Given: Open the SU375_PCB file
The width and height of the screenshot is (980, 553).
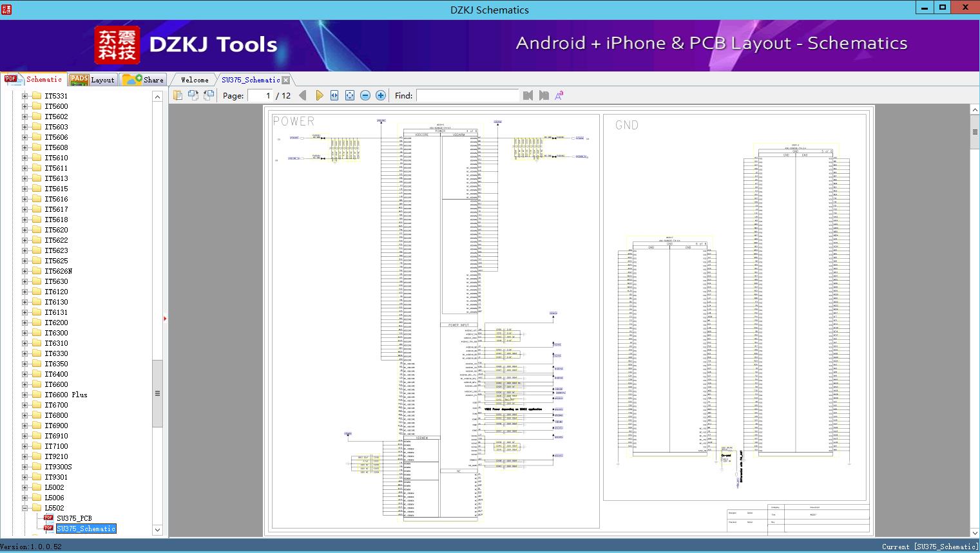Looking at the screenshot, I should (74, 518).
